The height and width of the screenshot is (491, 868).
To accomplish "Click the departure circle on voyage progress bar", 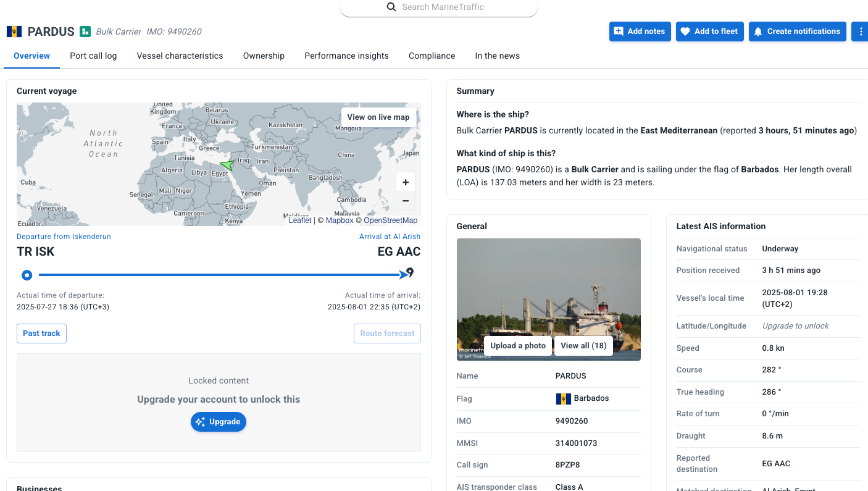I will click(x=27, y=275).
